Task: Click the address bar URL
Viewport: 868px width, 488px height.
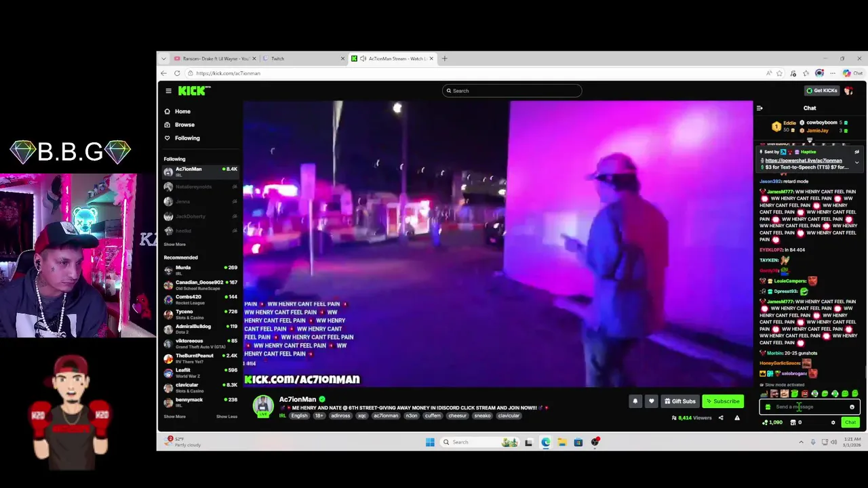Action: tap(228, 73)
